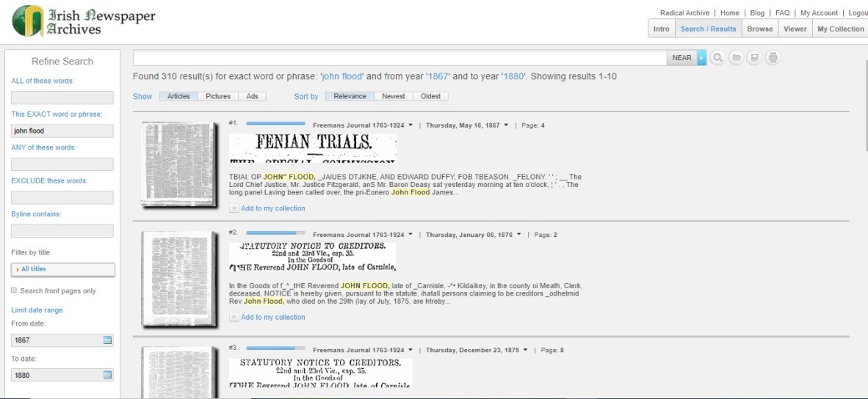Image resolution: width=868 pixels, height=399 pixels.
Task: Go to the Home link
Action: 730,12
